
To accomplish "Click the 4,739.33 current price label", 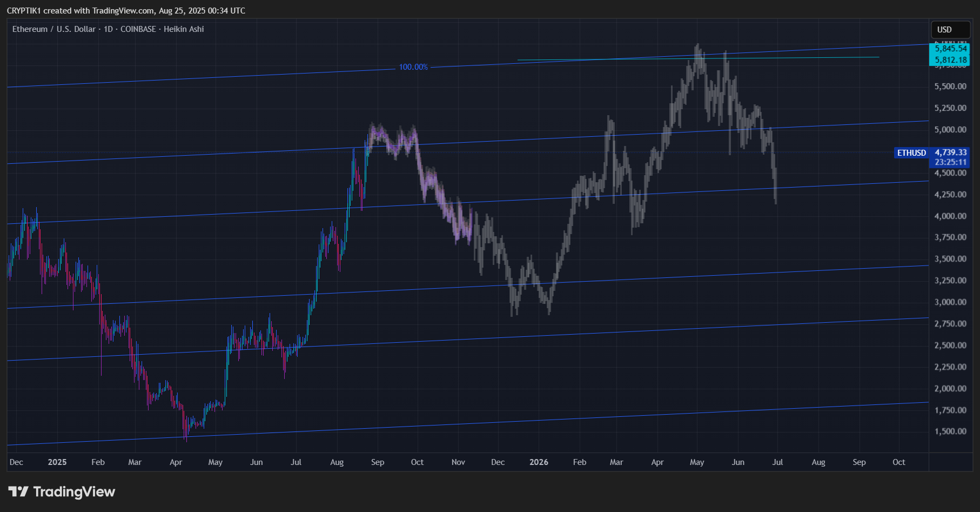I will point(950,152).
